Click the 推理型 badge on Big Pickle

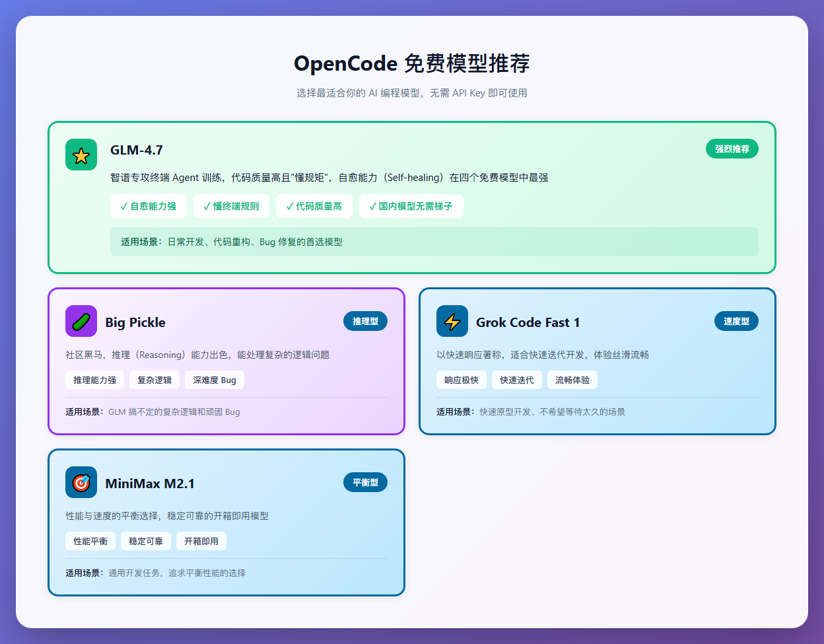click(x=365, y=321)
